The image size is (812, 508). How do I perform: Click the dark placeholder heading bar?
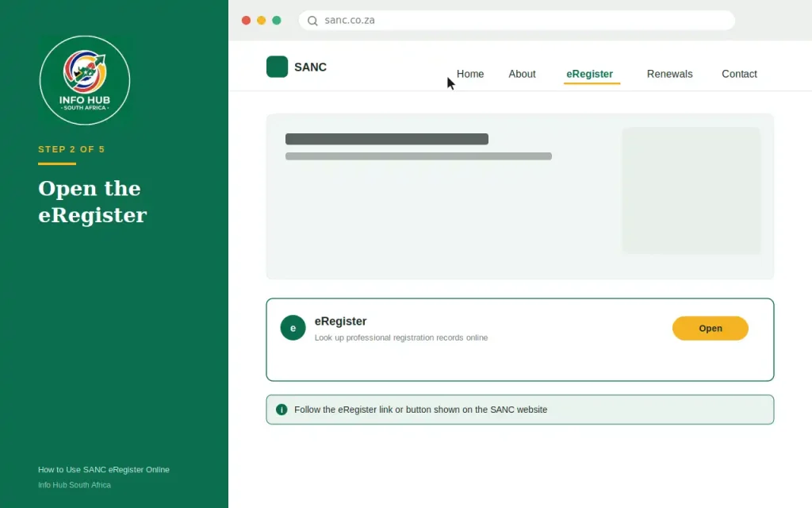(x=387, y=139)
